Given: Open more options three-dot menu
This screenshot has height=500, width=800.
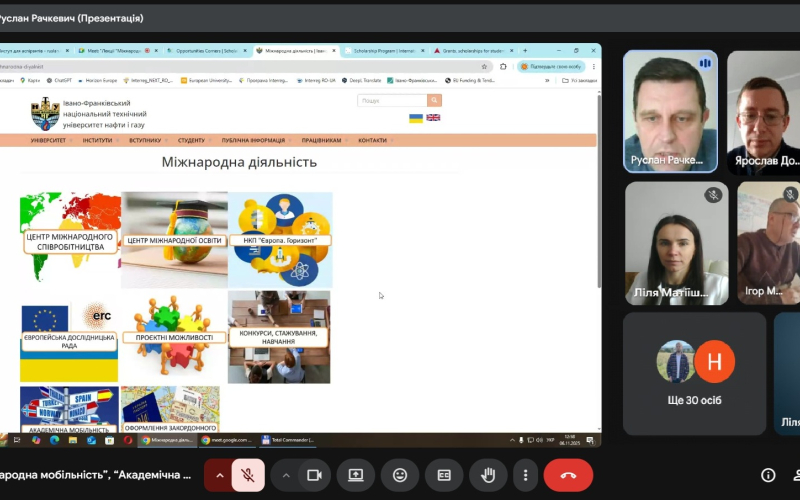Looking at the screenshot, I should click(523, 475).
